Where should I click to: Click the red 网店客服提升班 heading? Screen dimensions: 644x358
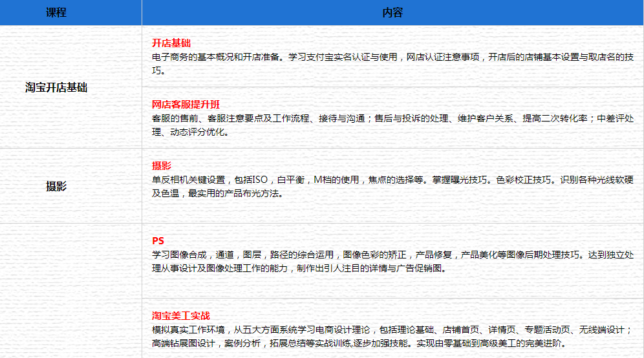(186, 104)
